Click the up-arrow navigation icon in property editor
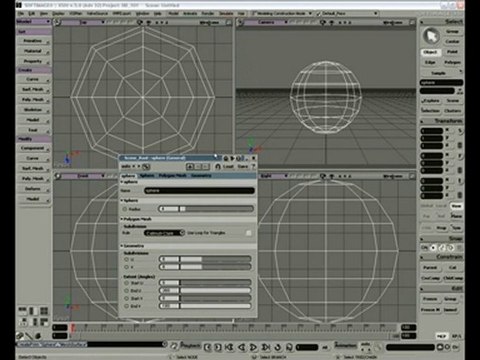Screen dimensions: 480x360 190,166
